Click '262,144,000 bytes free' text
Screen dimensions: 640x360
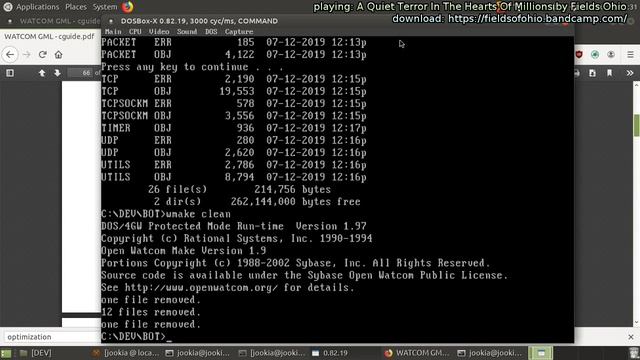[296, 202]
